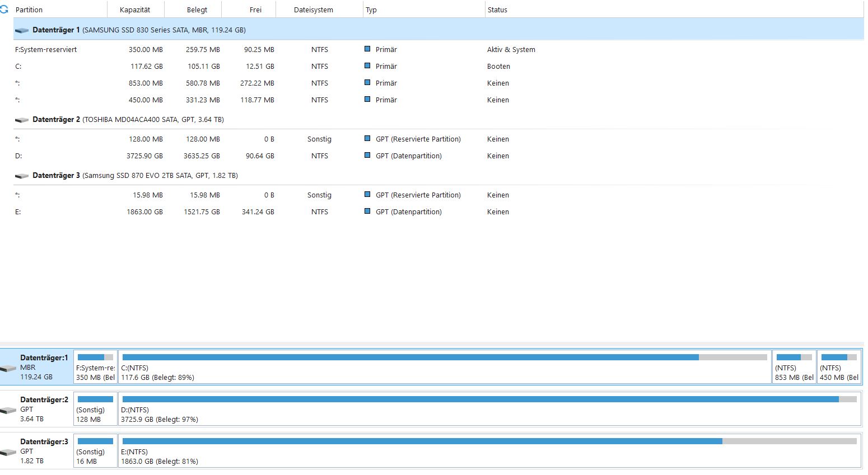Click the 12.51 GB free value for C:

coord(260,66)
